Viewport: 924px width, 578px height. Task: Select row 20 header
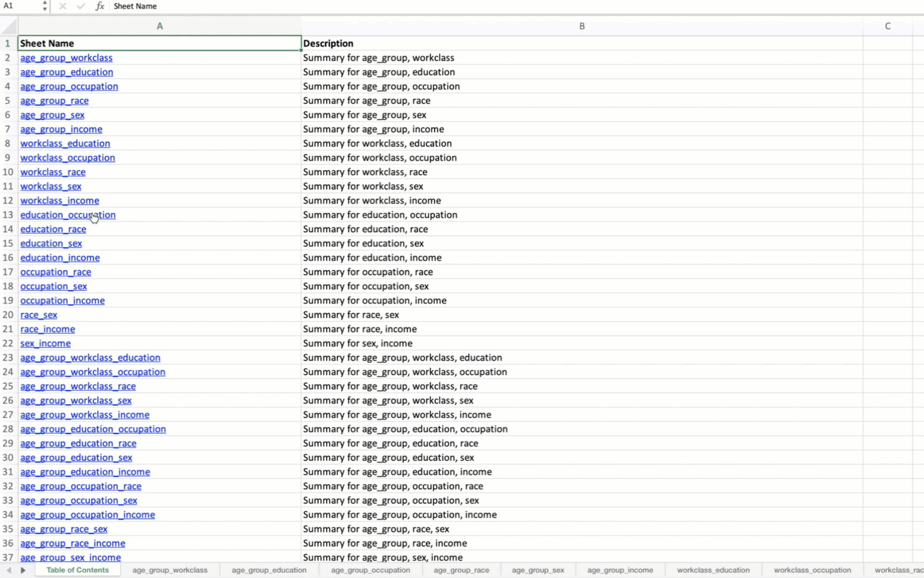[x=8, y=315]
